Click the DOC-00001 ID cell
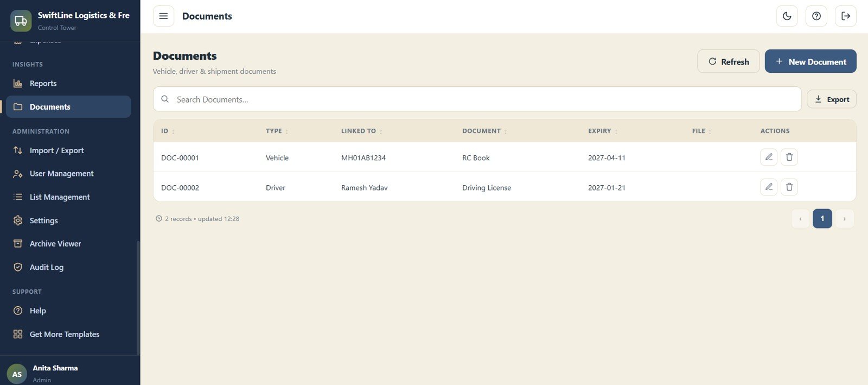868x385 pixels. 180,157
